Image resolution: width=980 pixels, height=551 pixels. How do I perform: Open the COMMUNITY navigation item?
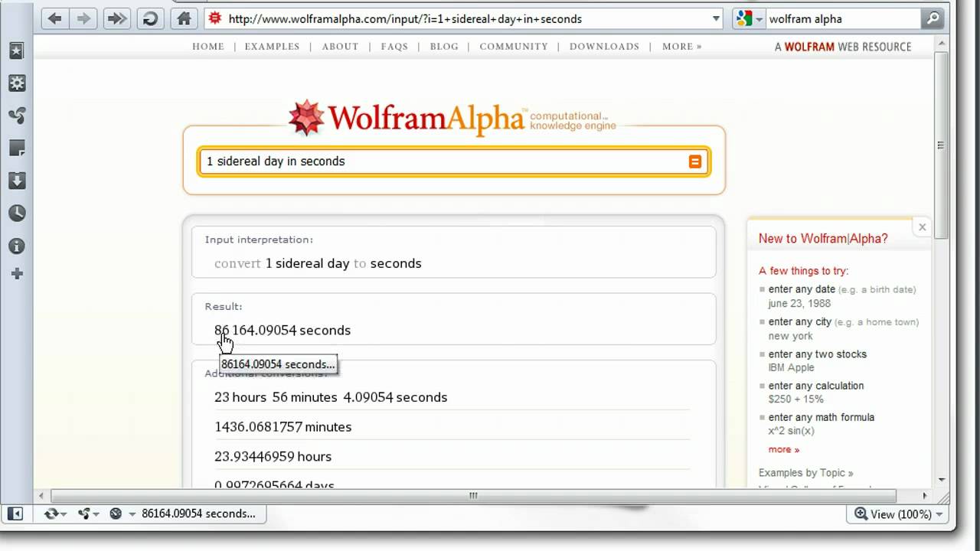tap(514, 47)
